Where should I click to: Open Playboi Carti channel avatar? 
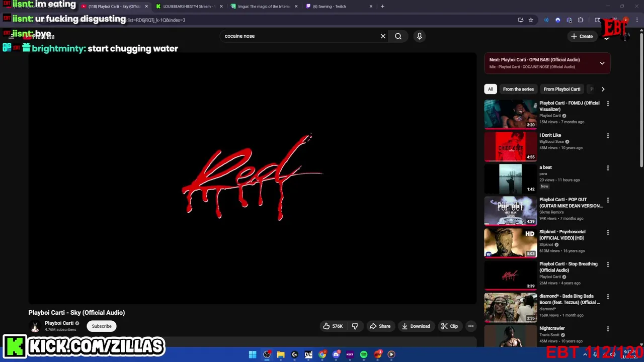click(35, 326)
